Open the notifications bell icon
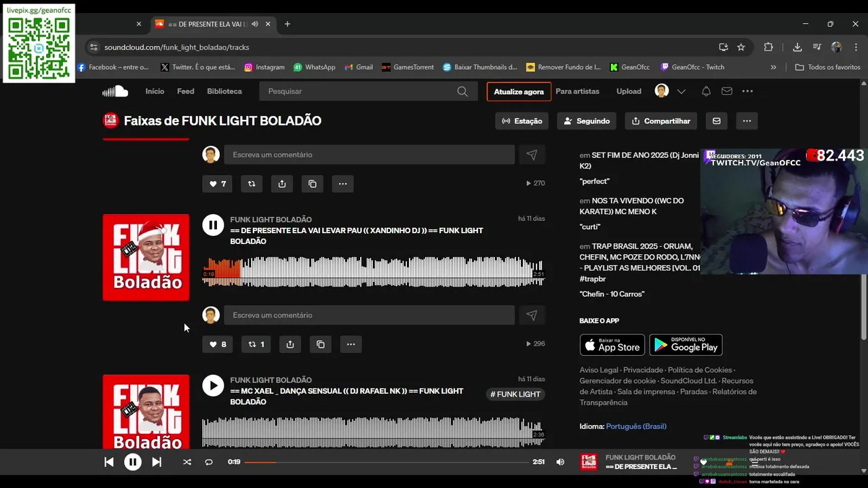 pyautogui.click(x=706, y=91)
